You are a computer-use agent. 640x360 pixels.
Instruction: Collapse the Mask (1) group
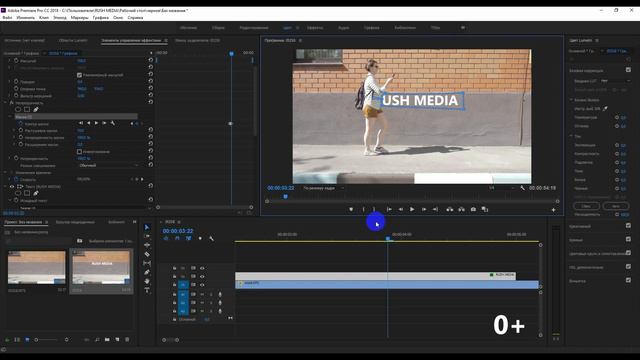pyautogui.click(x=10, y=116)
